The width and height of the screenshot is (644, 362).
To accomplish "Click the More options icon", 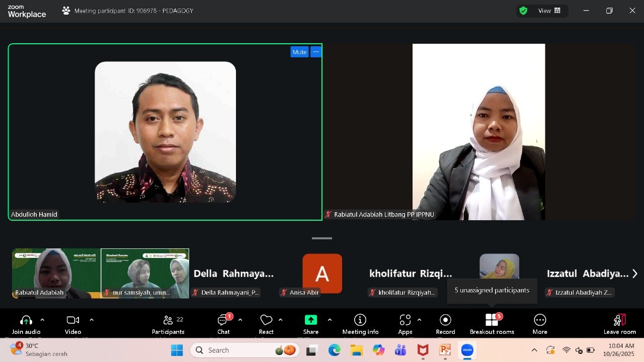I will [540, 324].
